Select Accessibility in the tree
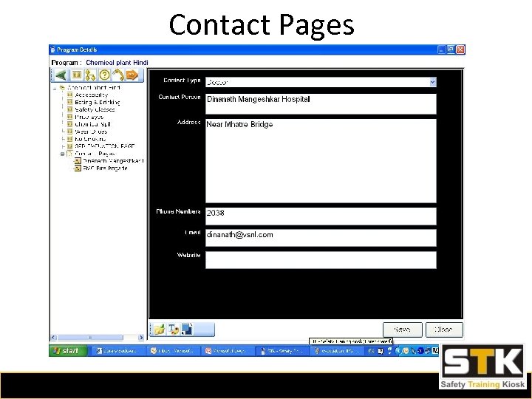Screen dimensions: 532x399 92,95
